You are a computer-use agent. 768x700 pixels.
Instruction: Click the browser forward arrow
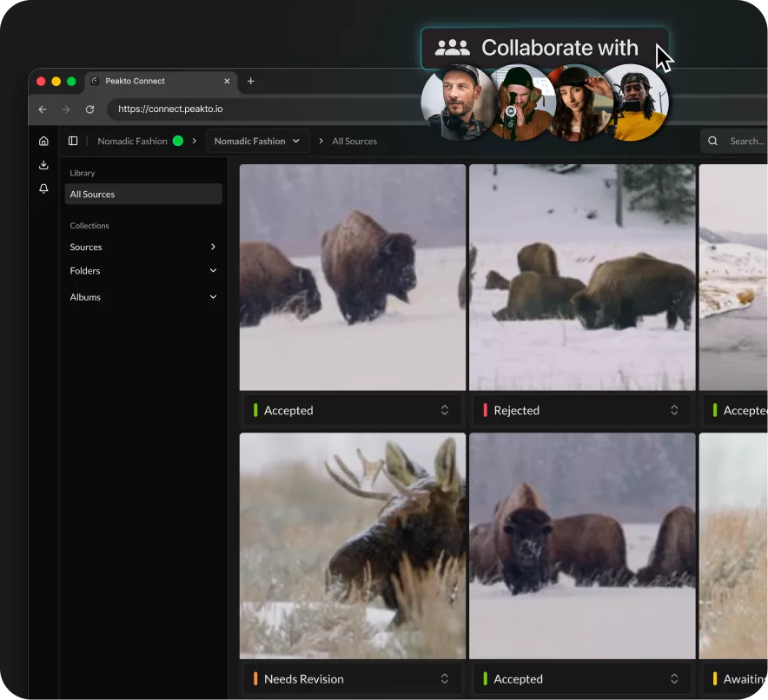tap(66, 109)
